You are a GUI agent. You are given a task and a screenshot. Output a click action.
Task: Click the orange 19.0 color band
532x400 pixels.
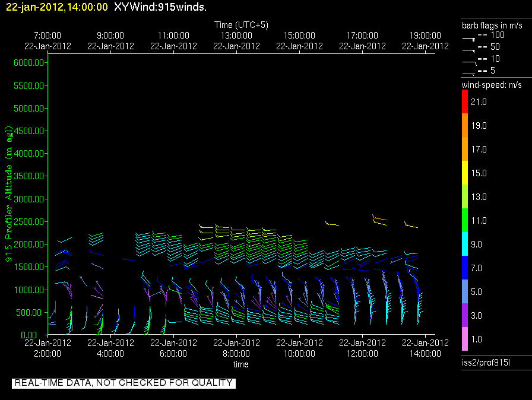click(465, 125)
